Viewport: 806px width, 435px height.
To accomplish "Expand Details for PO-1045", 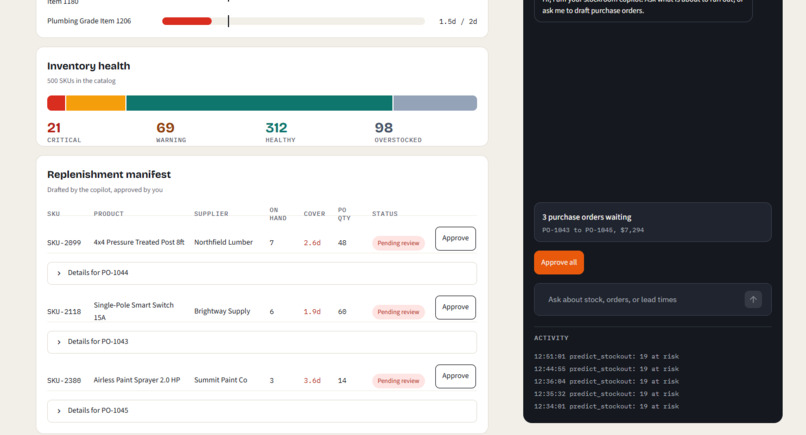I will pos(262,411).
